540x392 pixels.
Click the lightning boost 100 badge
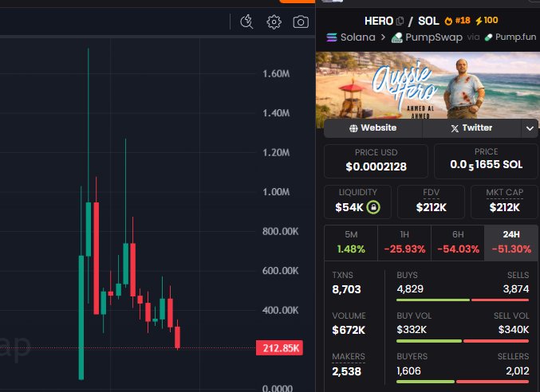click(487, 21)
